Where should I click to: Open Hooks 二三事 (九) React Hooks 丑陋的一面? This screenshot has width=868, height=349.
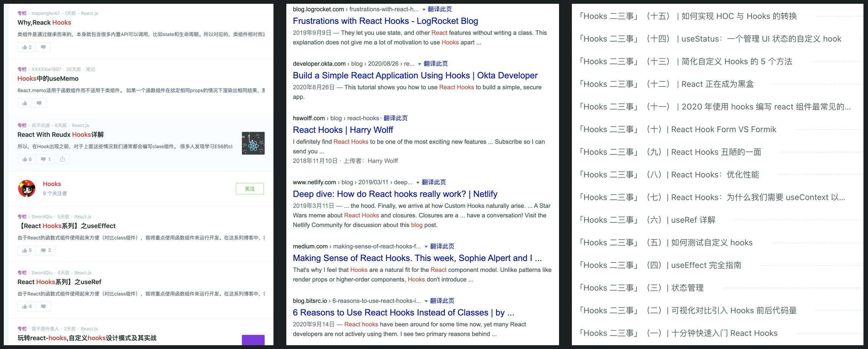[x=670, y=152]
